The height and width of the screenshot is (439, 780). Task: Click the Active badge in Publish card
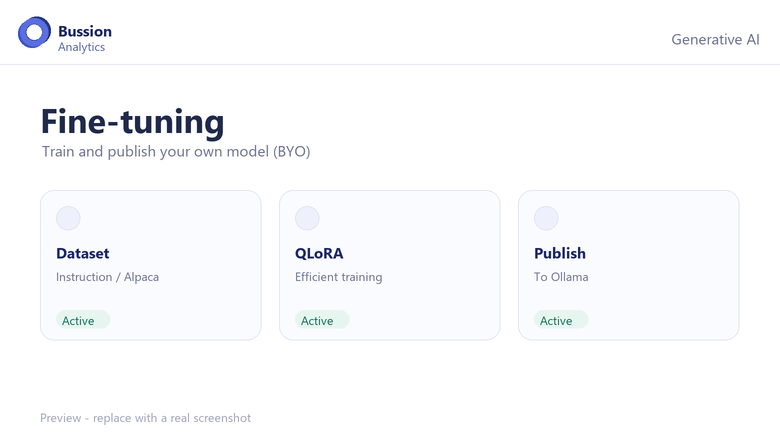tap(561, 320)
